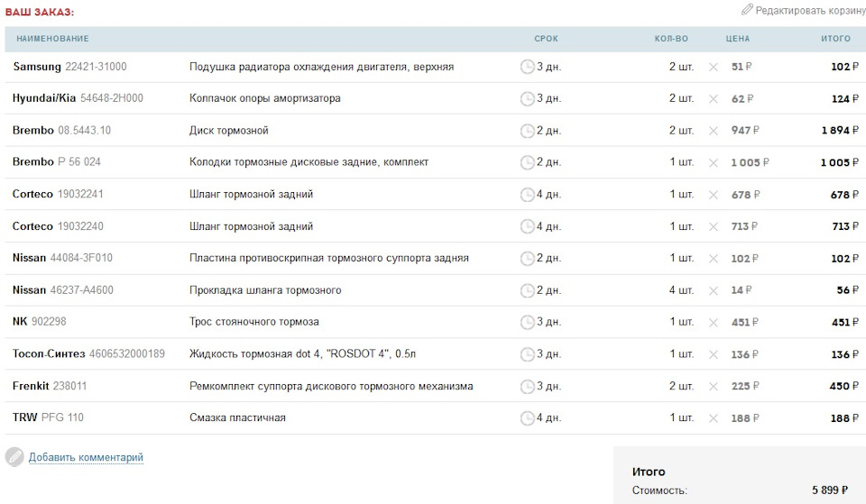Image resolution: width=866 pixels, height=504 pixels.
Task: Click the multiply sign in NK 902298 row
Action: (x=714, y=323)
